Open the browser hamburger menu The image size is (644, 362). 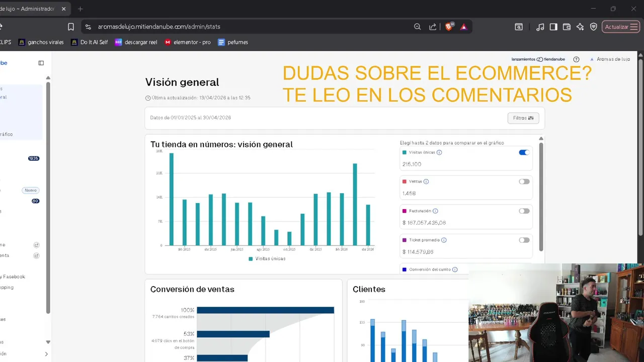634,27
